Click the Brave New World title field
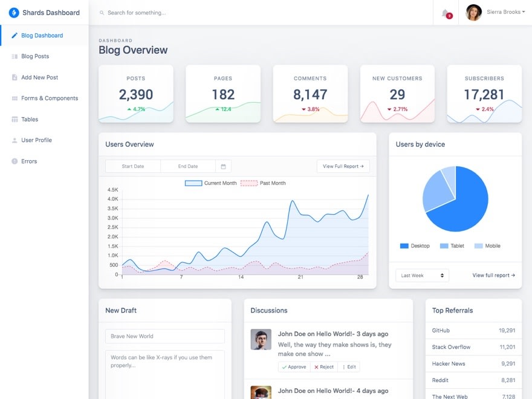The height and width of the screenshot is (399, 532). pyautogui.click(x=165, y=336)
